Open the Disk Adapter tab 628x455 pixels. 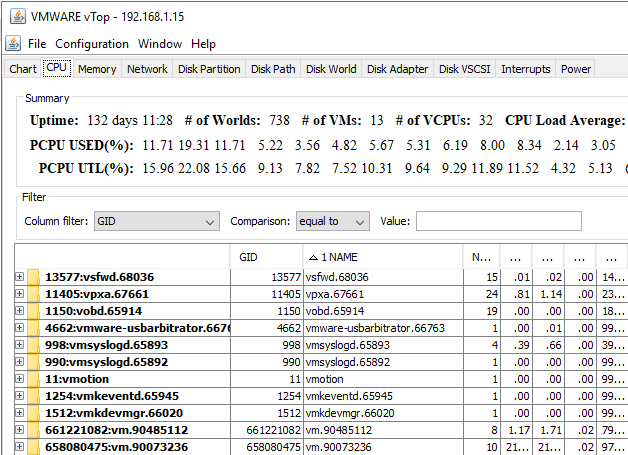[397, 69]
